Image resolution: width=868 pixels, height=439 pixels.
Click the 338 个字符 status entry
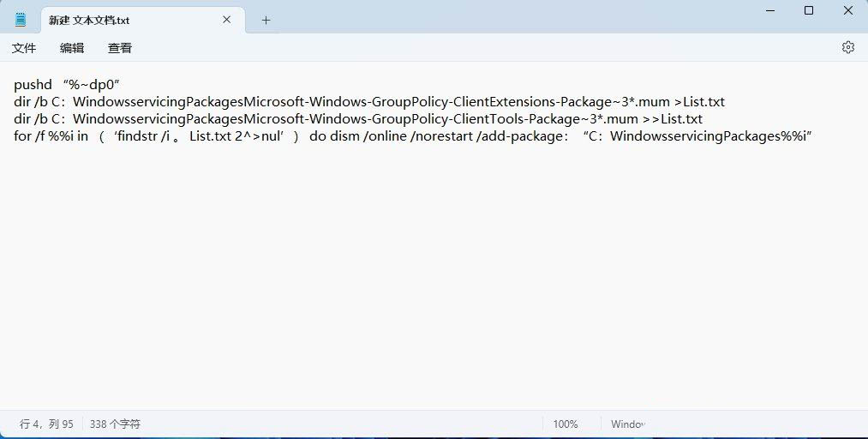(115, 424)
